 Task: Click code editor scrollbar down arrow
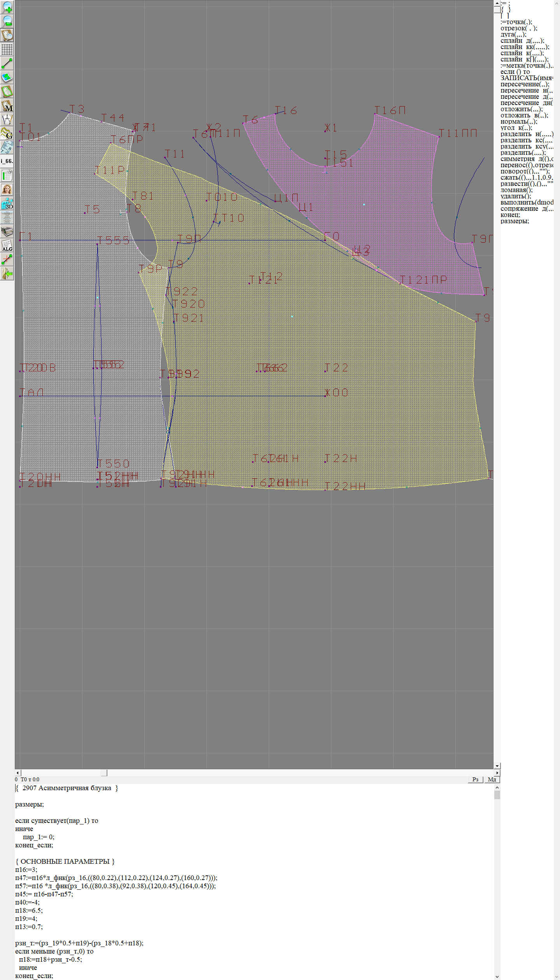click(x=497, y=976)
